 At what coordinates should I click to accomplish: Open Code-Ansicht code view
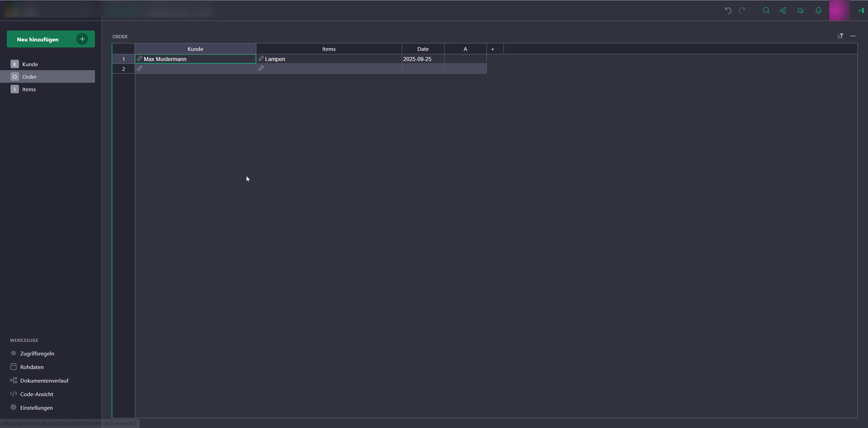coord(37,394)
